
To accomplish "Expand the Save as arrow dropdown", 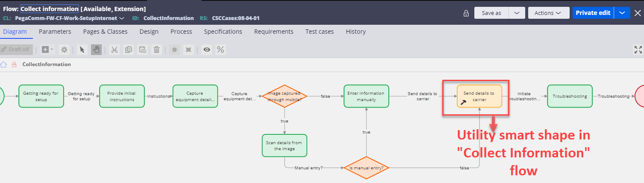I will (x=517, y=13).
